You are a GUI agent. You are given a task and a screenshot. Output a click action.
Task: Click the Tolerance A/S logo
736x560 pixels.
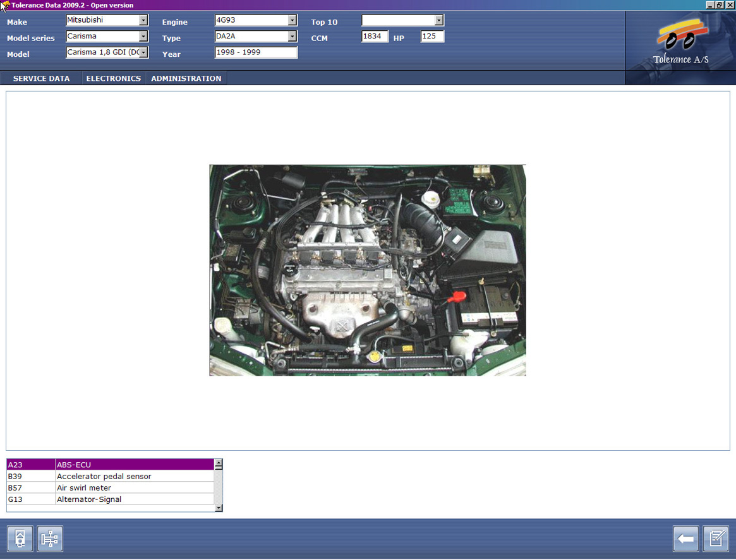680,44
